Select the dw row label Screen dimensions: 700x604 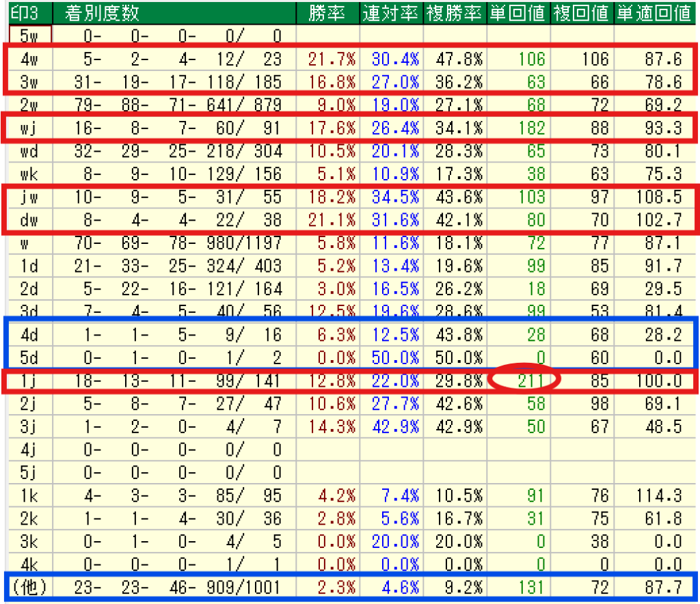(x=29, y=221)
